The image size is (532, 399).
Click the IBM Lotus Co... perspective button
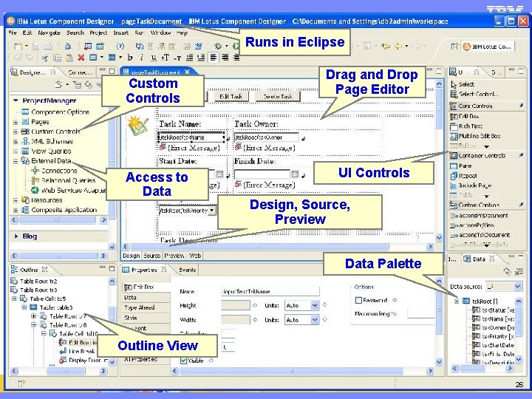coord(488,47)
